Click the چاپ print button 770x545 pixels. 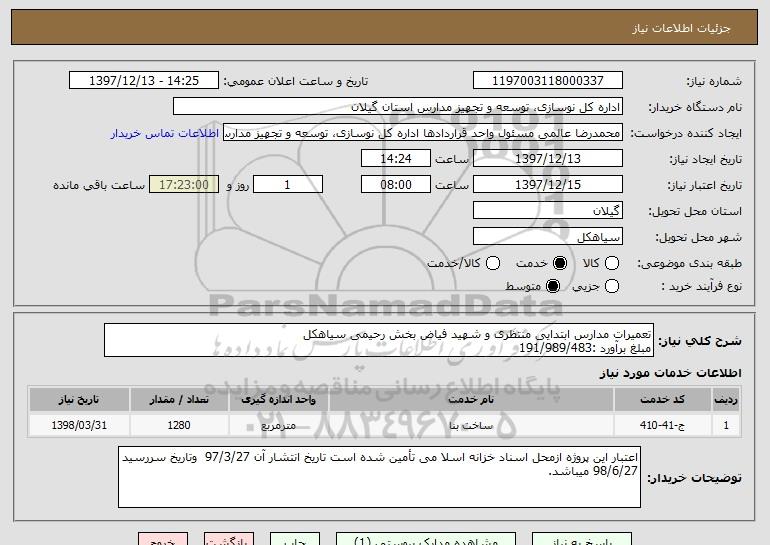click(295, 539)
